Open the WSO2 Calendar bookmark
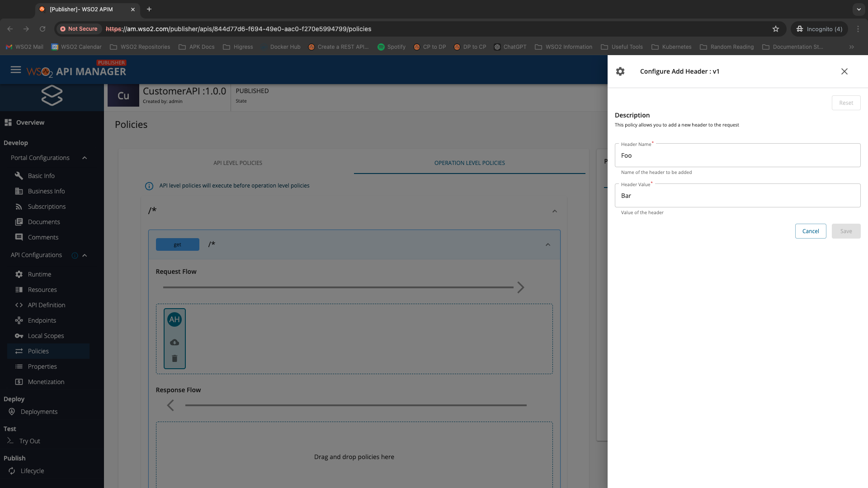Screen dimensions: 868x488 click(76, 47)
